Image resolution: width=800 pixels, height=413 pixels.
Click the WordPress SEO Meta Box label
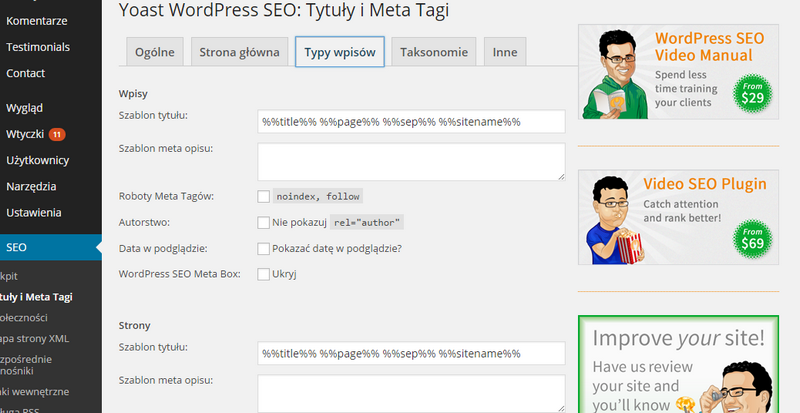tap(180, 274)
